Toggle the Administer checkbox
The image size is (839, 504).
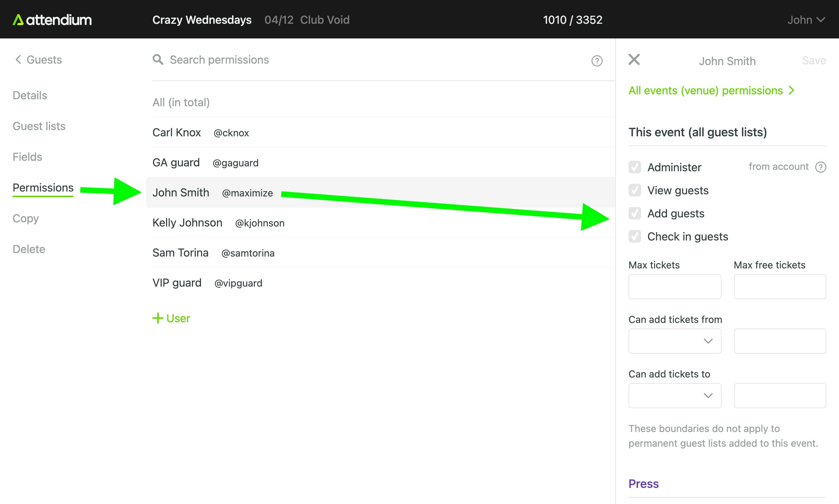(x=634, y=167)
